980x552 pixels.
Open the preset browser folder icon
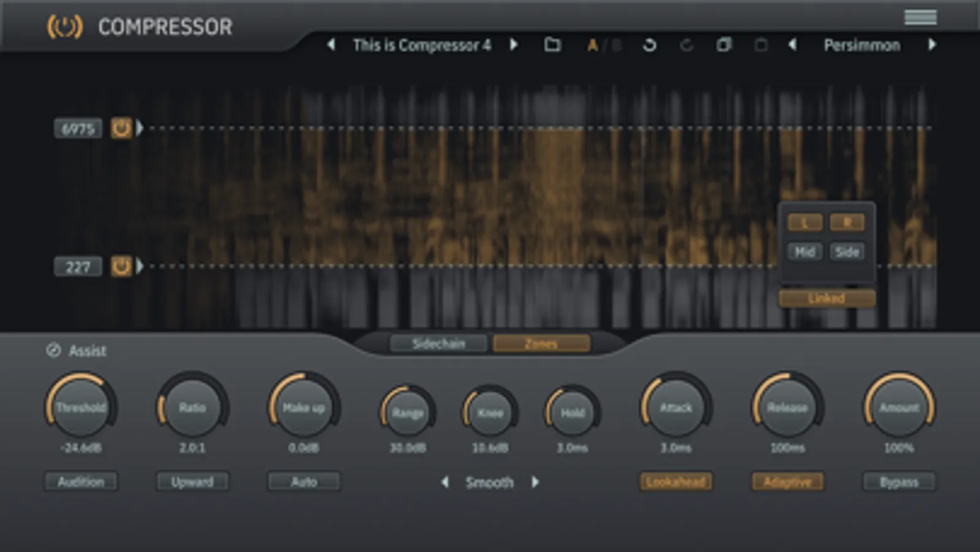[552, 45]
